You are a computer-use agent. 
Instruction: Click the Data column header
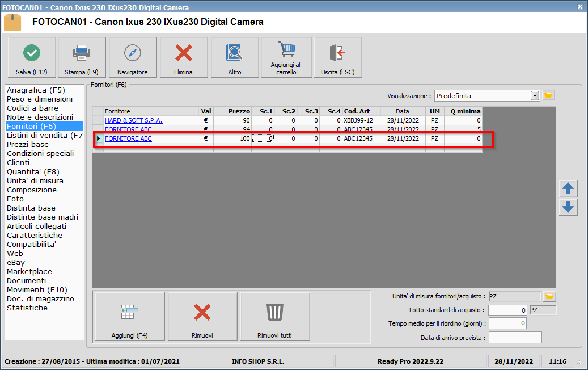(x=403, y=111)
